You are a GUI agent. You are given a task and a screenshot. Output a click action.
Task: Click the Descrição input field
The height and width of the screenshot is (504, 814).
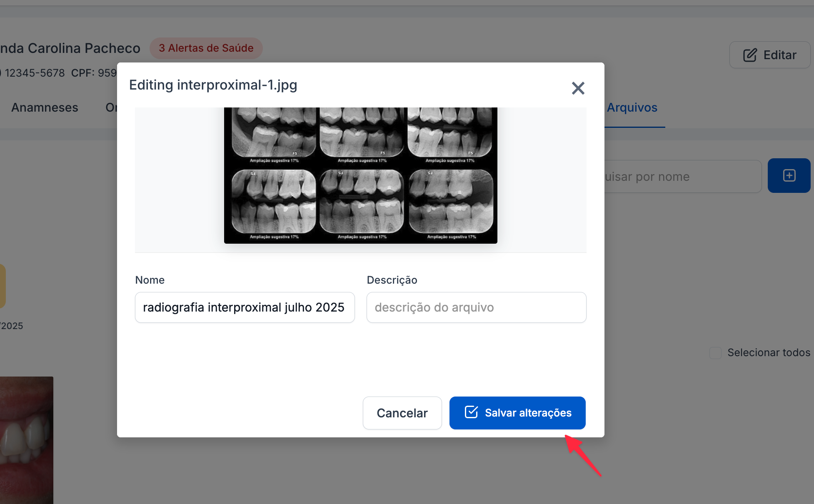pos(476,307)
